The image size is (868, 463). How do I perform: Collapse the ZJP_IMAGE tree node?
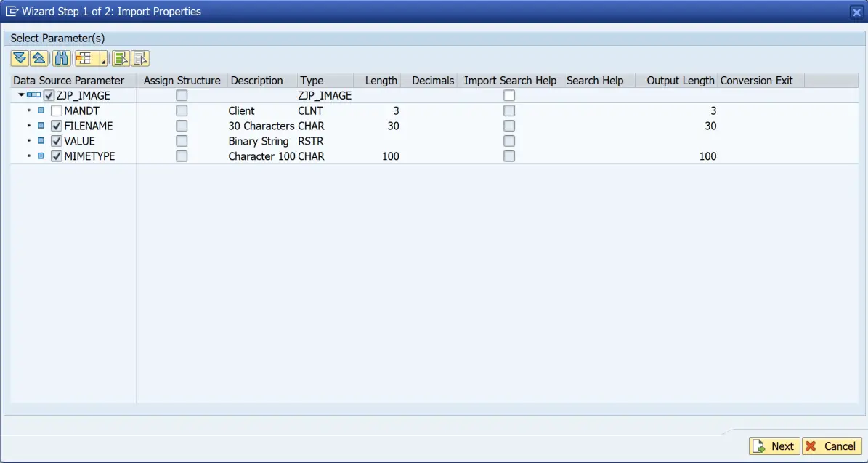coord(20,94)
